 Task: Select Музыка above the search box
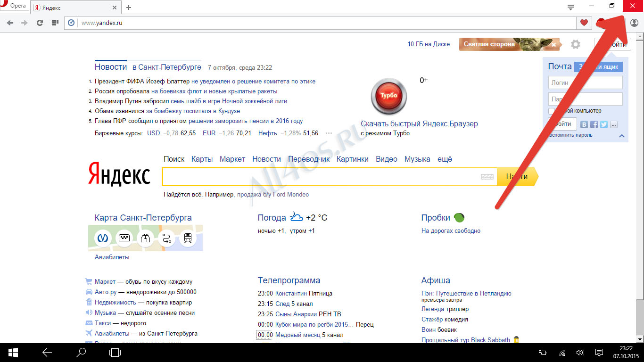[x=417, y=159]
